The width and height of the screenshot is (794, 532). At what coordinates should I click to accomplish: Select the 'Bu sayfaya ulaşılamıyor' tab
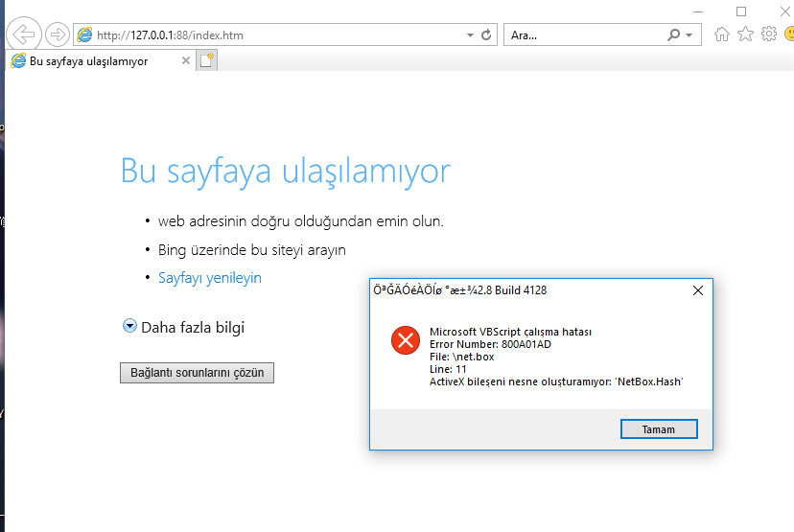pyautogui.click(x=101, y=61)
